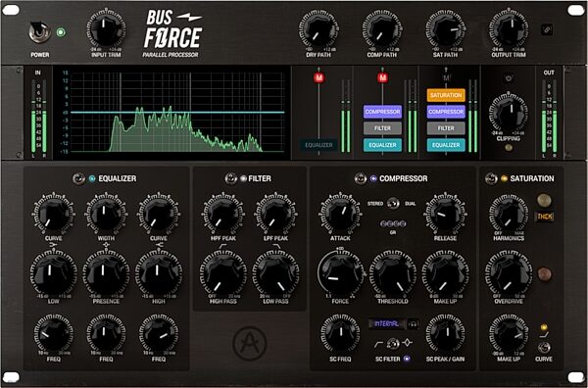
Task: Click the Sat Path level knob
Action: (x=446, y=29)
